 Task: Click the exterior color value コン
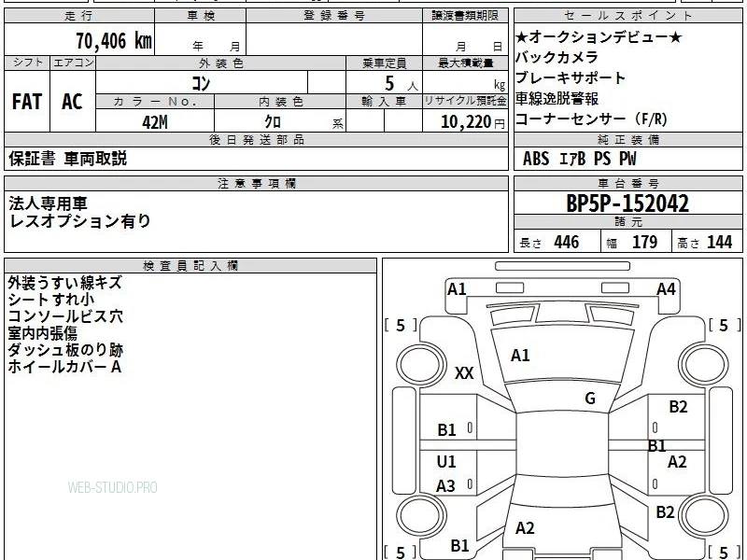[201, 84]
